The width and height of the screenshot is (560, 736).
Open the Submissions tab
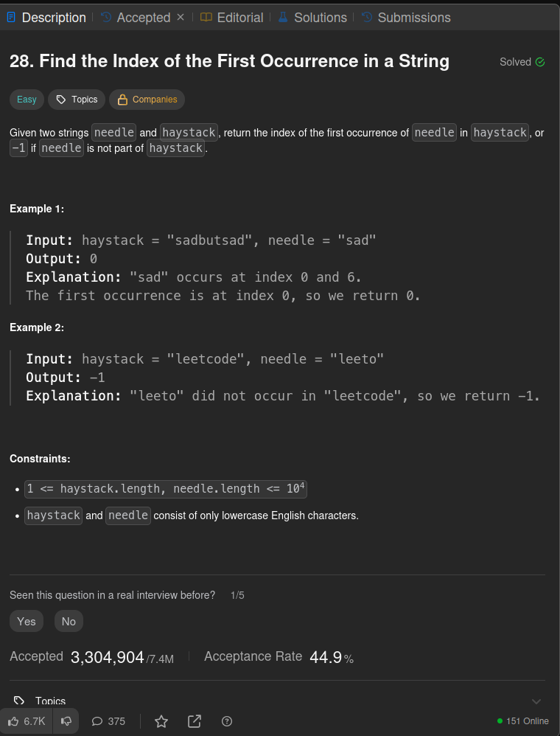coord(406,18)
